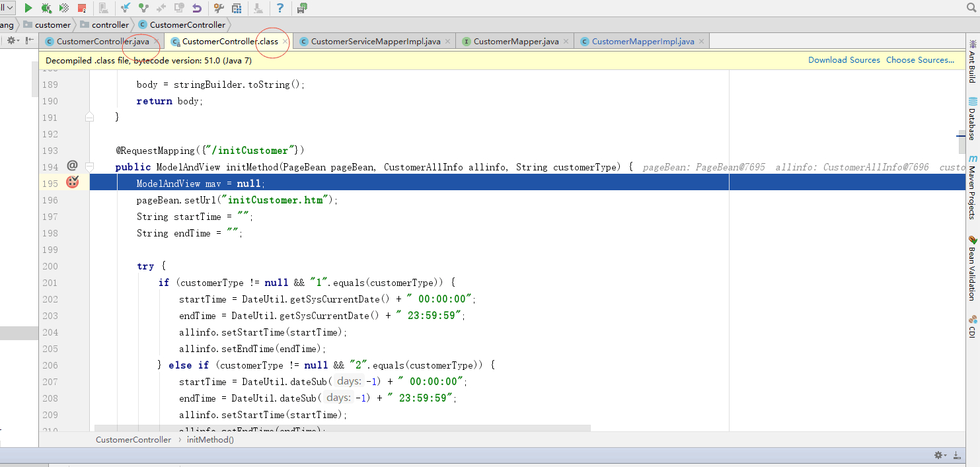Switch to the CustomerController.java tab
The height and width of the screenshot is (467, 980).
click(x=102, y=41)
